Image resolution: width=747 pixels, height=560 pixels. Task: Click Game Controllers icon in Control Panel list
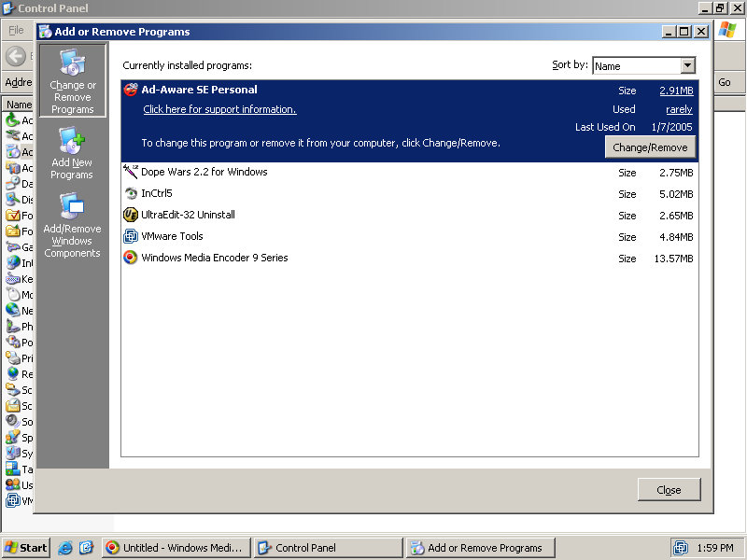pos(13,247)
